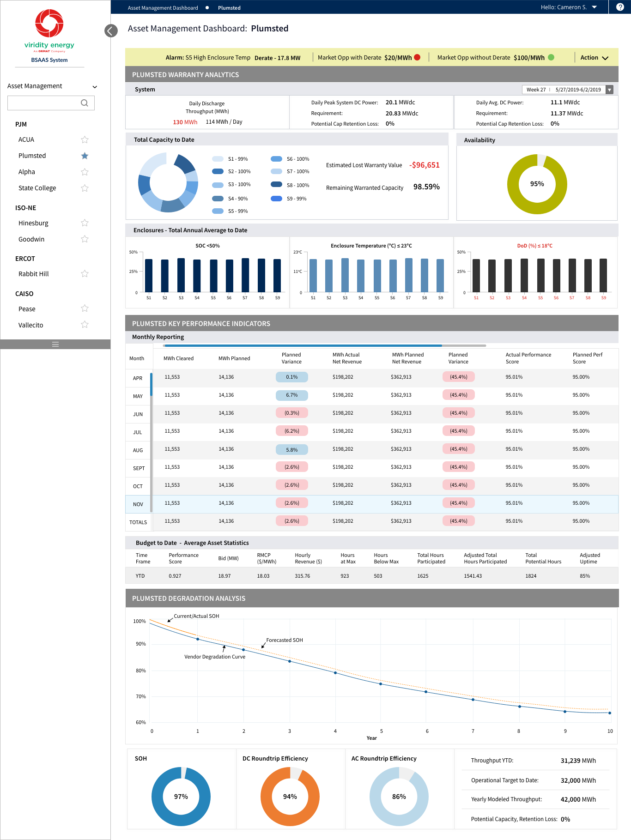Click the S2 legend color swatch

pyautogui.click(x=218, y=171)
